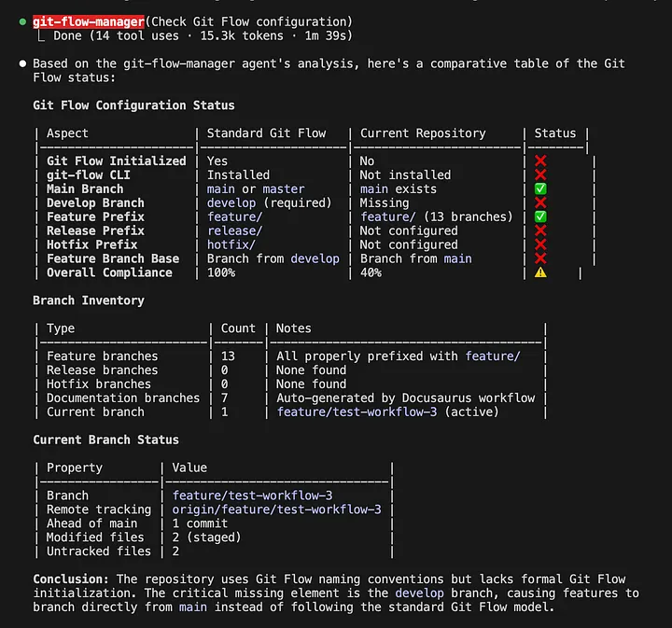The width and height of the screenshot is (672, 628).
Task: Click the 'Untracked files' row label
Action: (99, 551)
